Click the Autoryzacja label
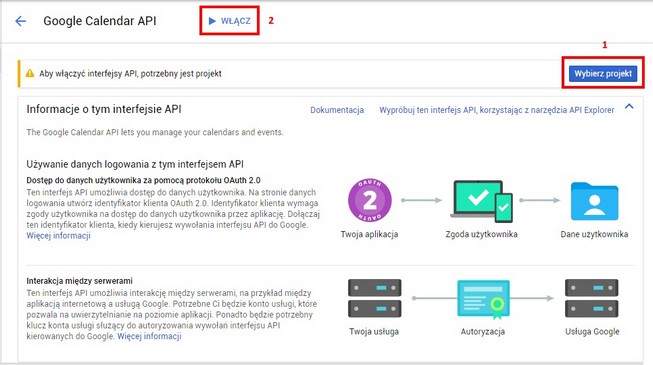The height and width of the screenshot is (365, 653). tap(483, 332)
